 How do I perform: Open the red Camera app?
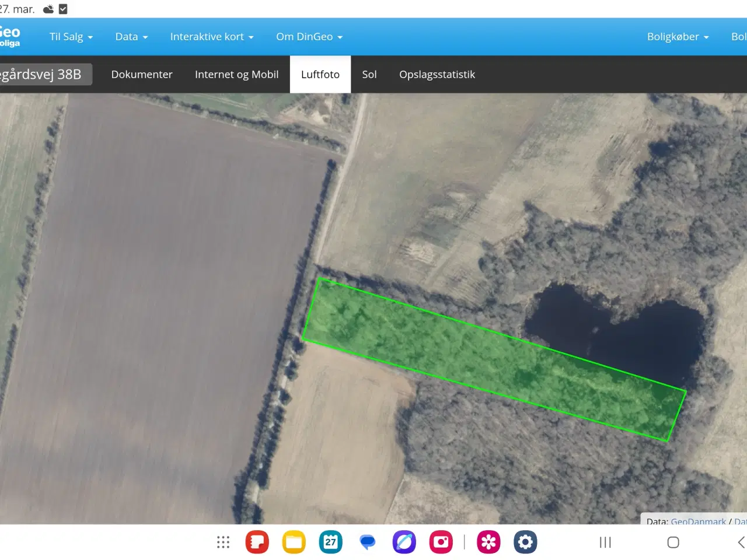click(x=441, y=542)
